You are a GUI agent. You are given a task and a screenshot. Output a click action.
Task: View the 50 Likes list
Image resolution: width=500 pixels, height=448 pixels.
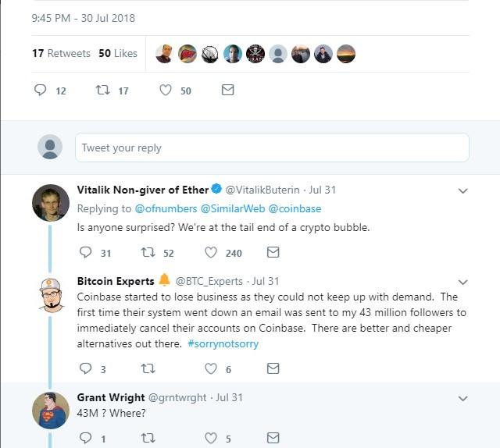point(118,53)
